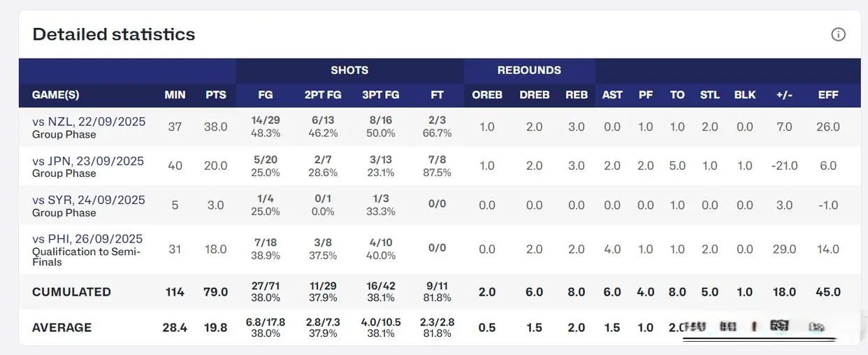Sort by the MIN column header
The image size is (868, 355).
tap(175, 94)
